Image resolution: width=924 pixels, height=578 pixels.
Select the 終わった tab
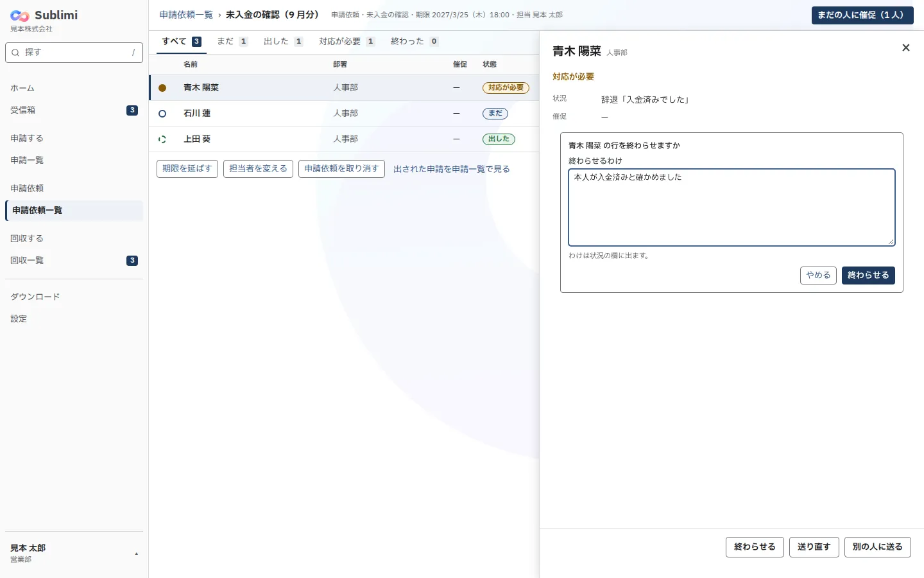pyautogui.click(x=415, y=42)
